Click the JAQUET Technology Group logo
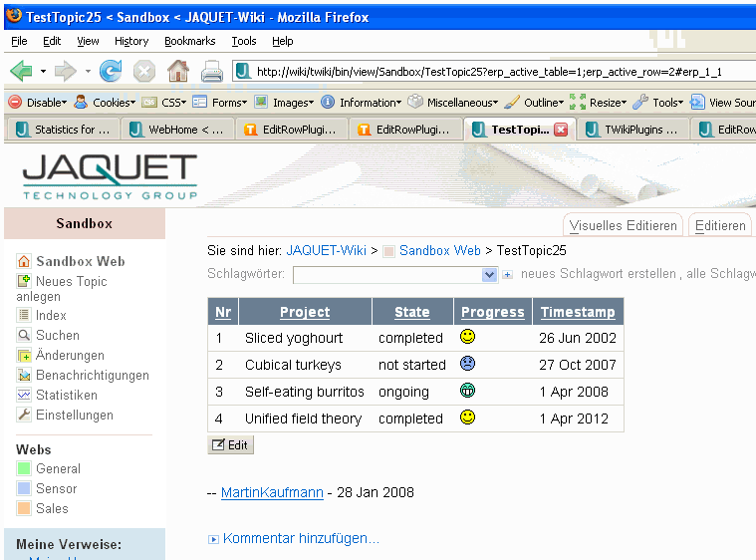 (110, 177)
